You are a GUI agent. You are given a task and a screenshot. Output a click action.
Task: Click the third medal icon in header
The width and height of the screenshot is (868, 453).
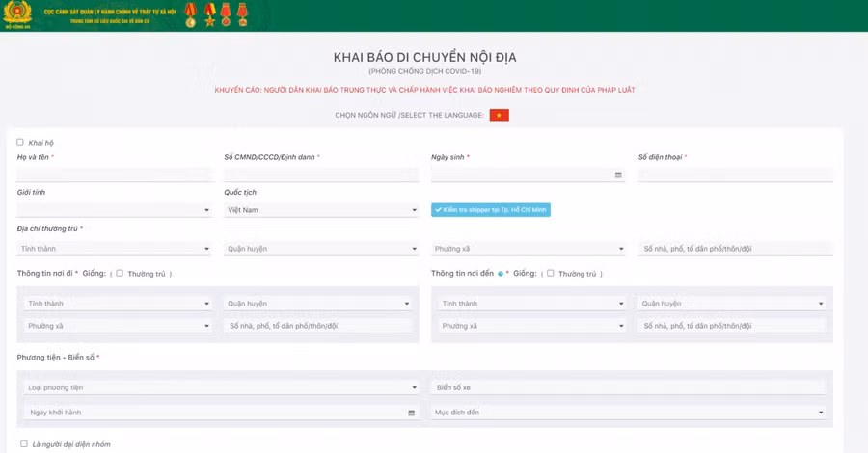click(226, 14)
